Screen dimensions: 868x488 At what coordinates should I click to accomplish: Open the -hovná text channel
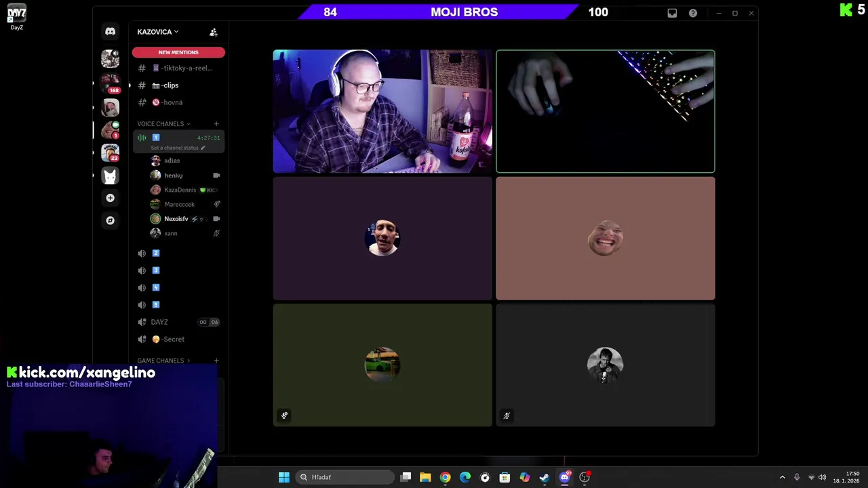point(178,102)
